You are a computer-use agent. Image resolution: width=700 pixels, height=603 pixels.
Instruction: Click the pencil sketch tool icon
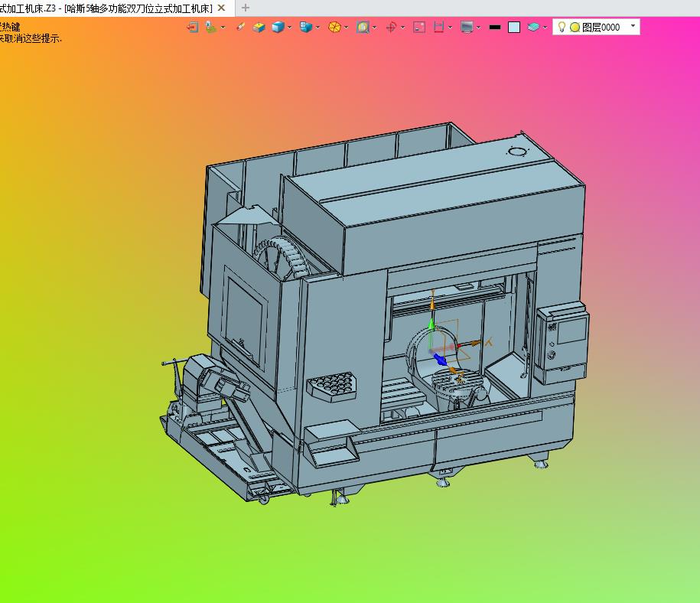pyautogui.click(x=241, y=28)
